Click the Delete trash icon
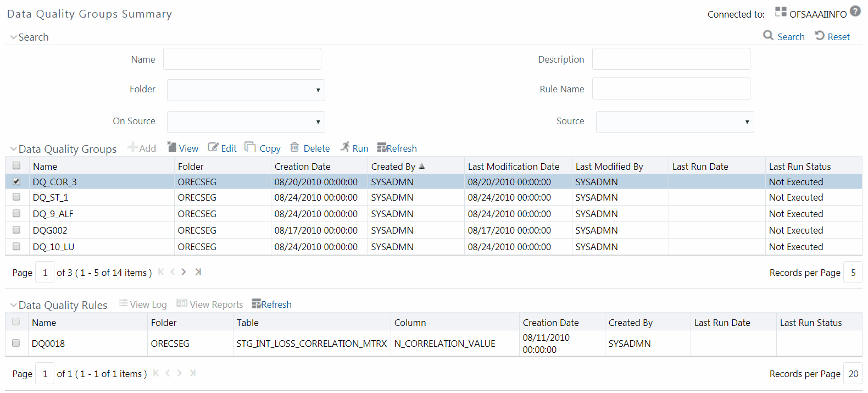Viewport: 868px width, 393px height. (294, 147)
